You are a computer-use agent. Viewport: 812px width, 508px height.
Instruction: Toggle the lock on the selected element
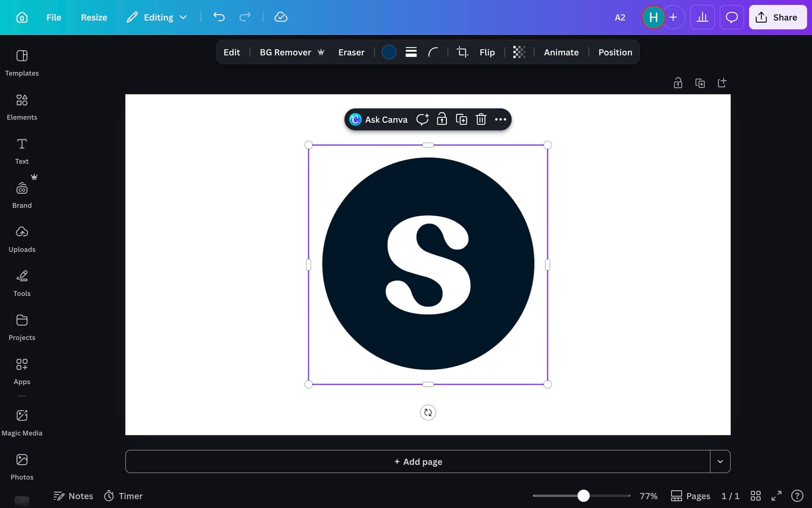point(442,119)
